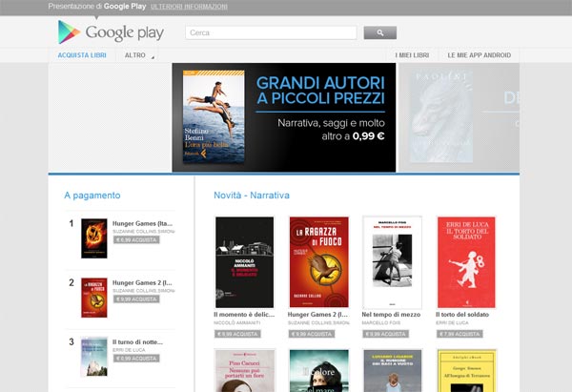This screenshot has height=392, width=572.
Task: Open the Il turno di notte... title link
Action: (x=137, y=342)
